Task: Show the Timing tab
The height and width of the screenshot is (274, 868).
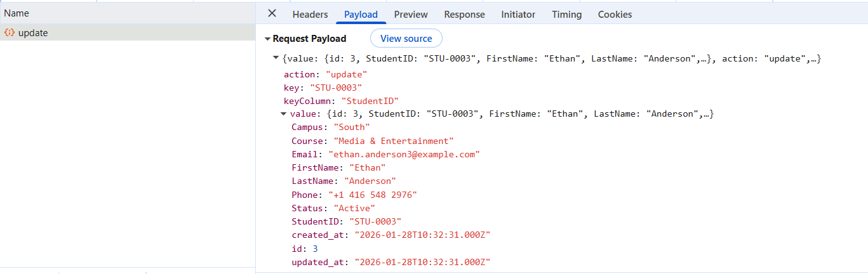Action: point(566,14)
